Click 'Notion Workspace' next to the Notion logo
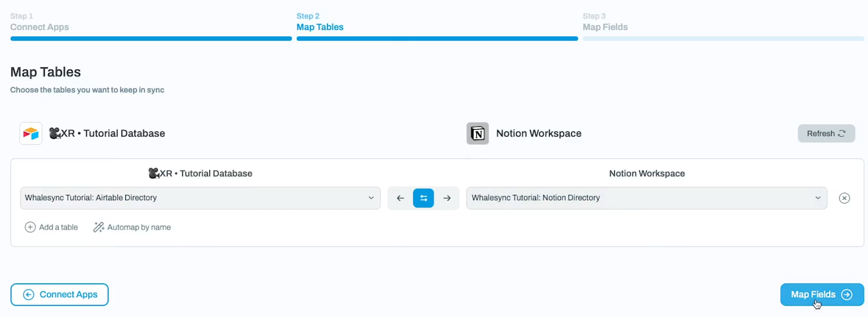The height and width of the screenshot is (317, 868). (x=539, y=134)
